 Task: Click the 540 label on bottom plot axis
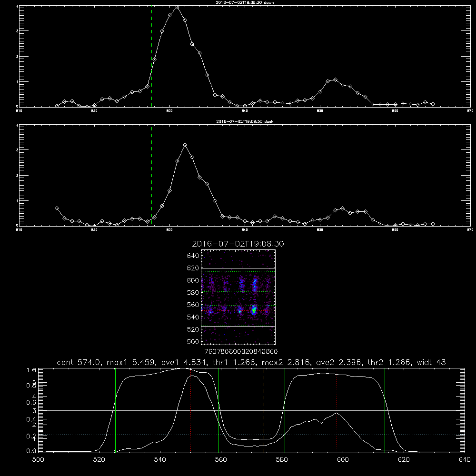coord(160,460)
